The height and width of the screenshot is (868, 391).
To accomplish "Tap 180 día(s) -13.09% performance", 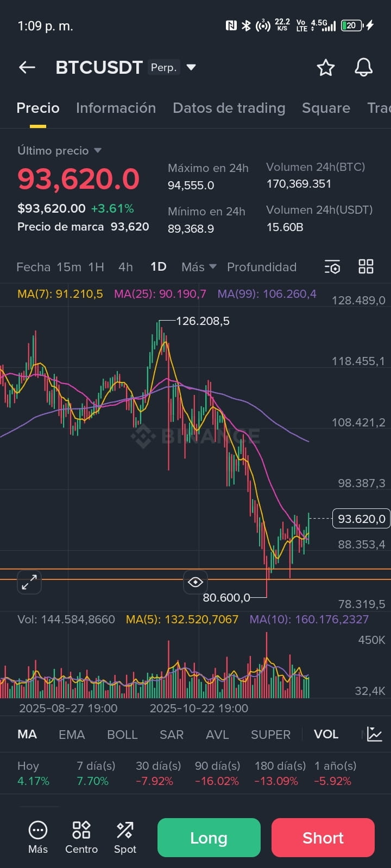I will point(280,774).
